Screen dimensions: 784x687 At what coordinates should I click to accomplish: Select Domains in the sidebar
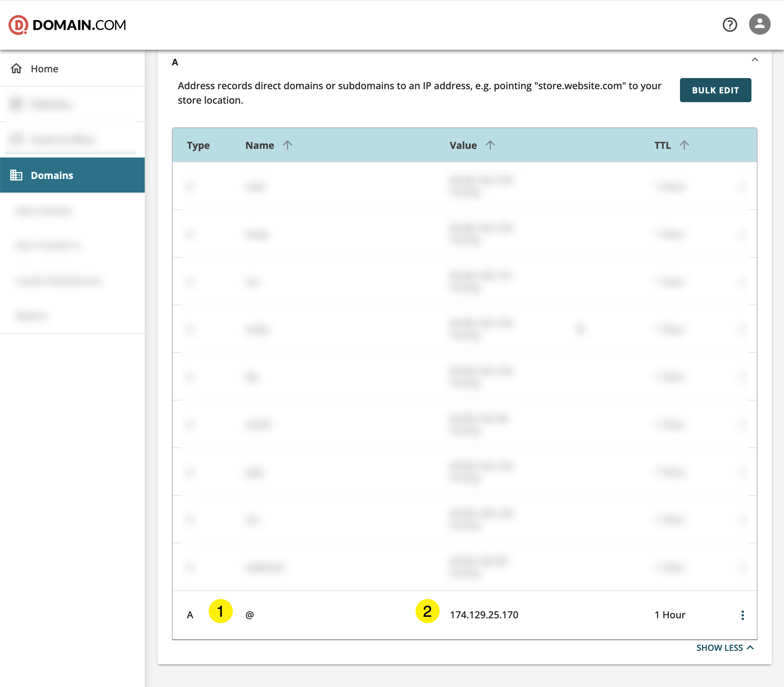coord(52,175)
